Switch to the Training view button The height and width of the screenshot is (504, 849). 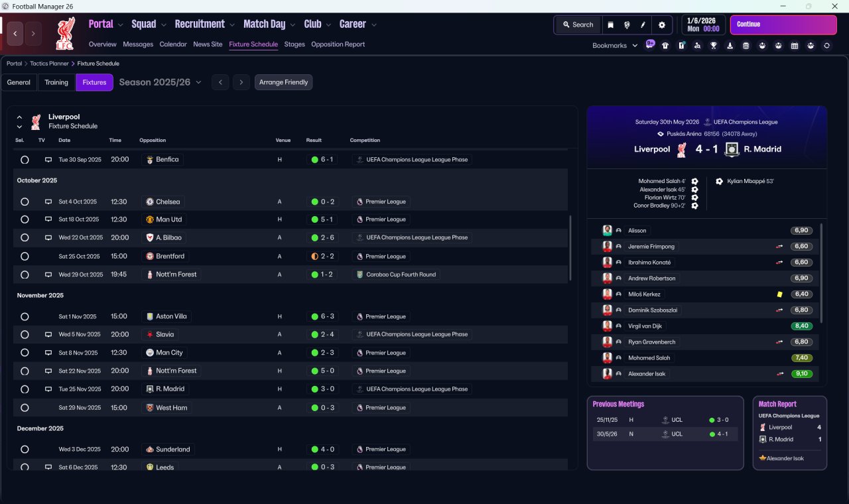click(x=56, y=82)
